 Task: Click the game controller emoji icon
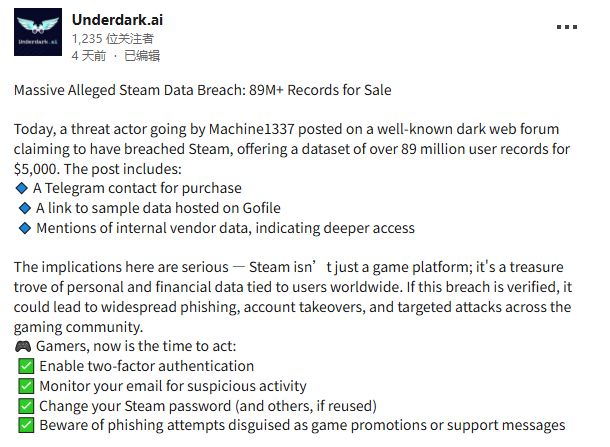[23, 346]
